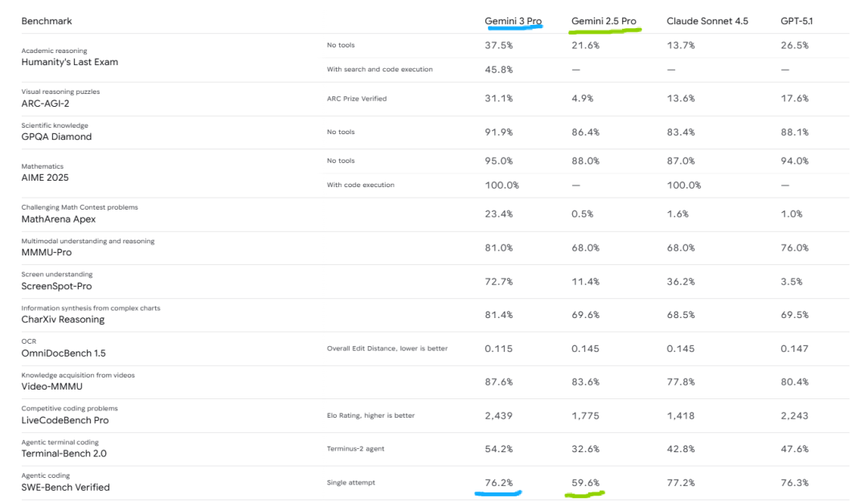Viewport: 868px width, 502px height.
Task: Select the MMMU-Pro benchmark name
Action: (x=48, y=252)
